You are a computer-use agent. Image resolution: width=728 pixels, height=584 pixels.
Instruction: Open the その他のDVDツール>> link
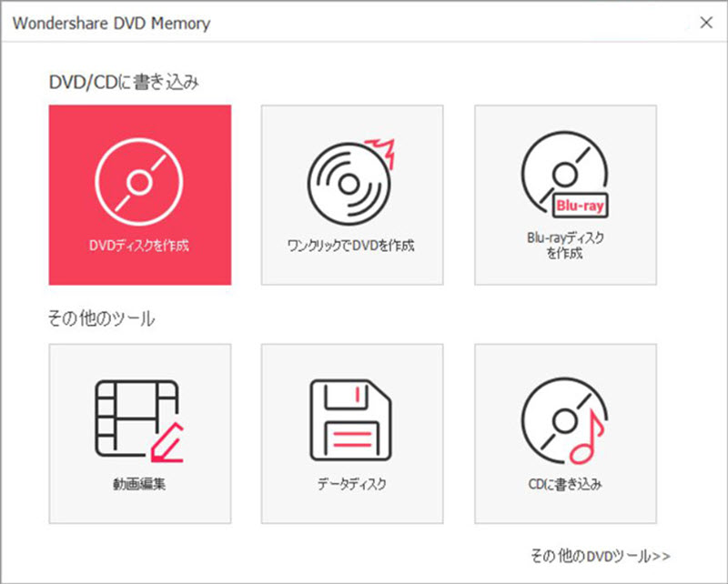[x=600, y=554]
